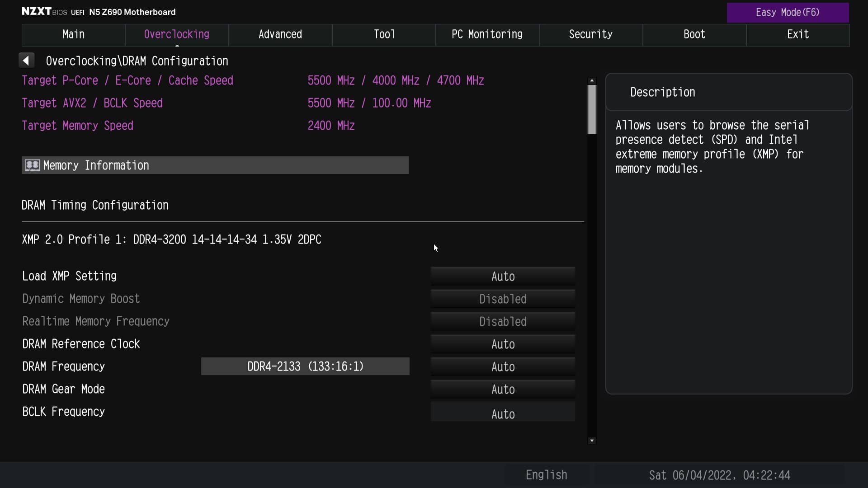The image size is (868, 488).
Task: Change the language from English
Action: (x=546, y=475)
